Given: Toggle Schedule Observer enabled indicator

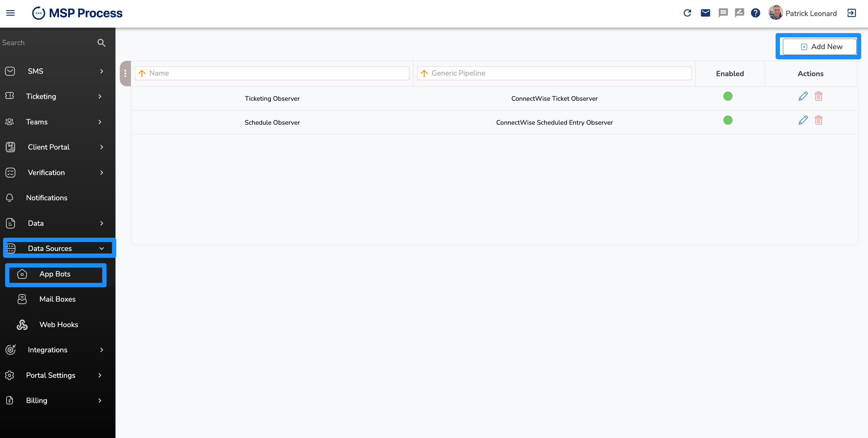Looking at the screenshot, I should 728,120.
